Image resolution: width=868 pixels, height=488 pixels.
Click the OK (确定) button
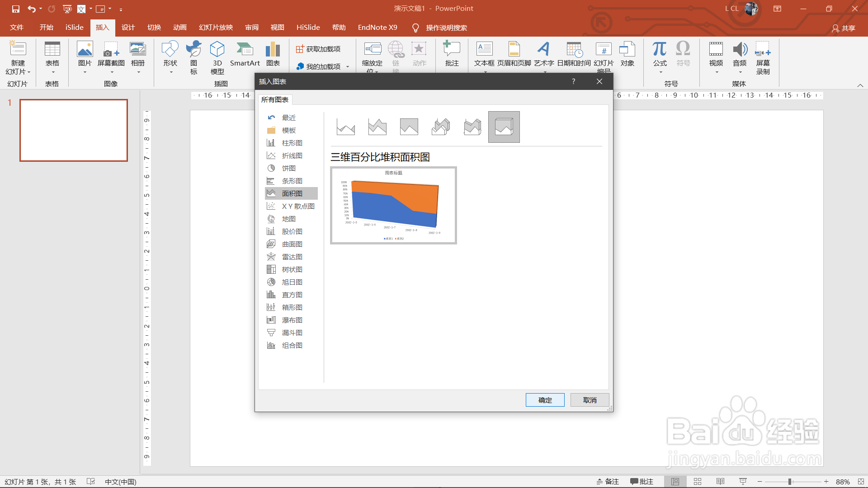[545, 400]
